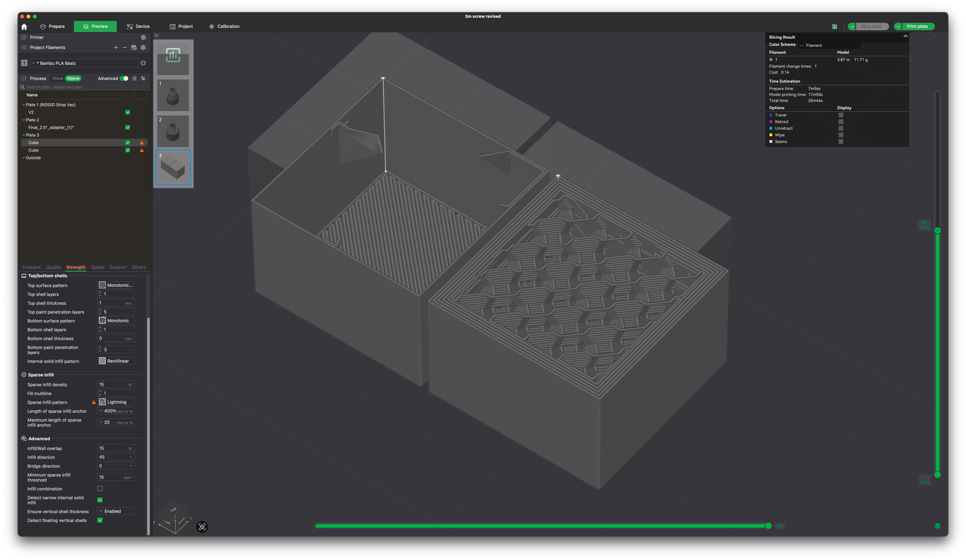Screen dimensions: 966x560
Task: Open the Sparse infill pattern dropdown
Action: tap(116, 402)
